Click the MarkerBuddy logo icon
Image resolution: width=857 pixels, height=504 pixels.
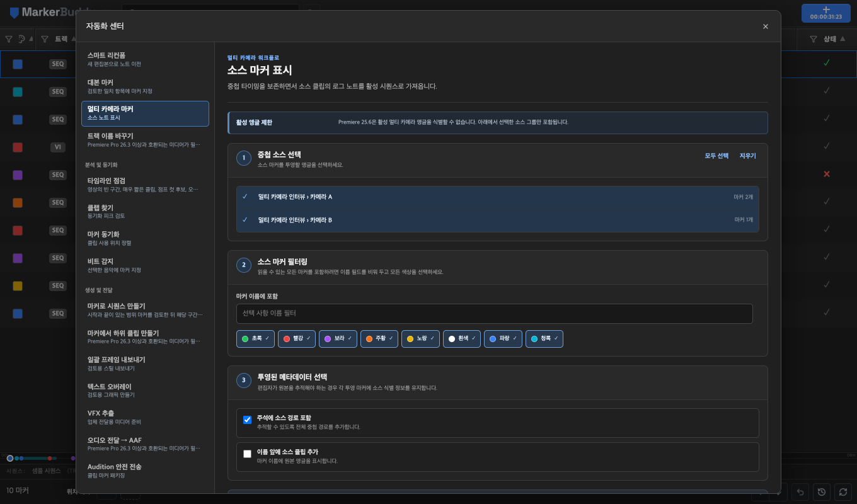(x=14, y=13)
